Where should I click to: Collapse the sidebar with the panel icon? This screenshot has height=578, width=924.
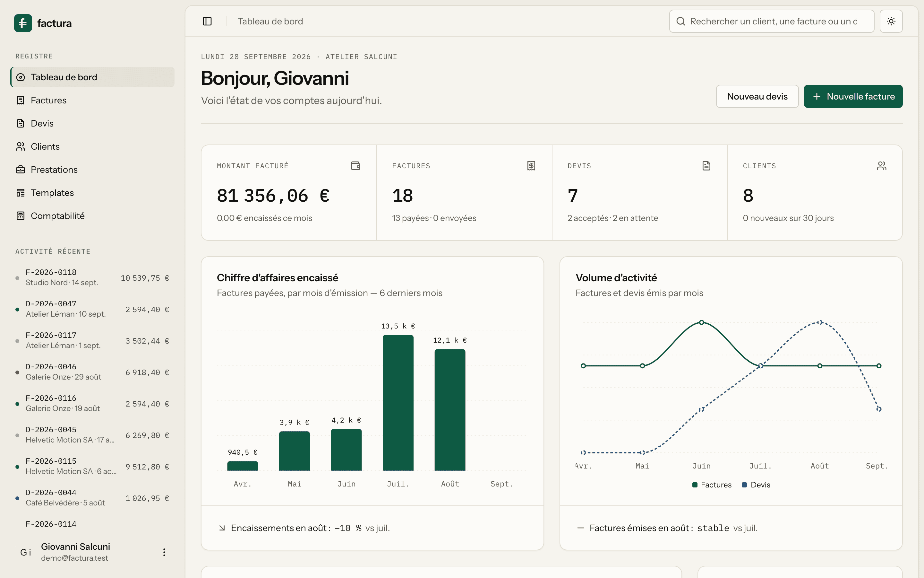tap(207, 22)
